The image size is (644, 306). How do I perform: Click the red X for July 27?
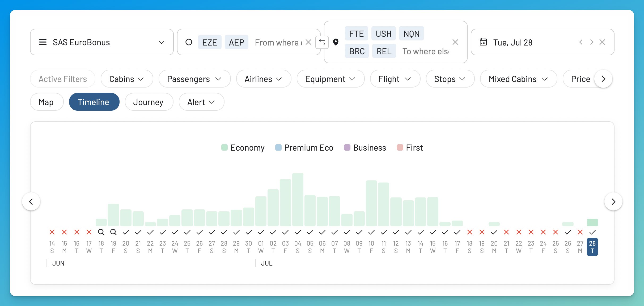(580, 232)
